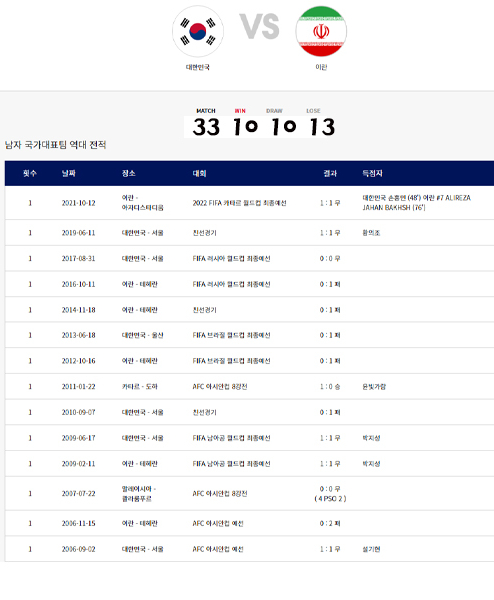Click the FIFA 브라질 월드컵 cell in 2012-10-16 row
The height and width of the screenshot is (600, 494).
[231, 361]
